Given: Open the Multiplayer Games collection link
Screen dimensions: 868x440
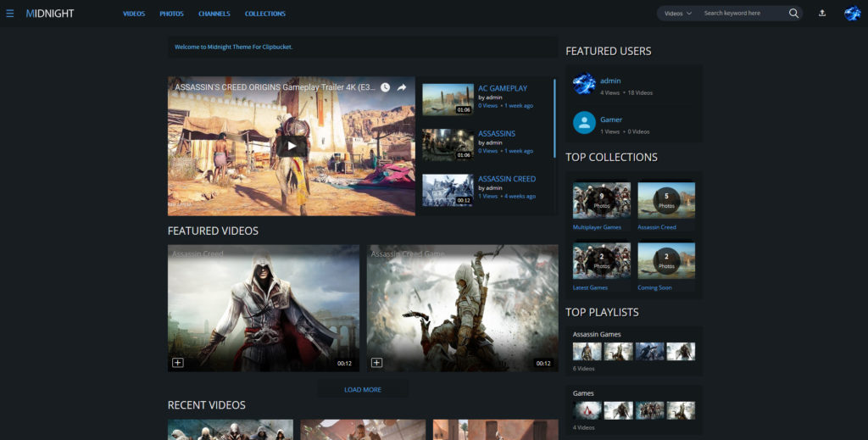Looking at the screenshot, I should point(597,227).
